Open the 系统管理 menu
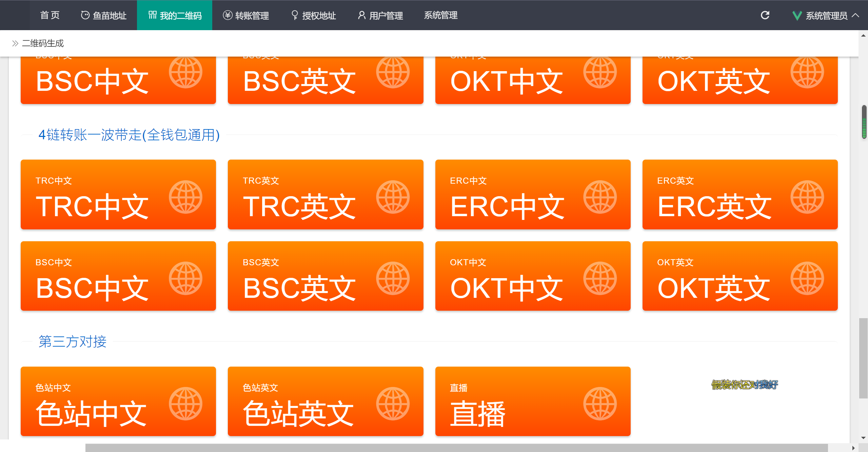The image size is (868, 452). click(x=440, y=15)
